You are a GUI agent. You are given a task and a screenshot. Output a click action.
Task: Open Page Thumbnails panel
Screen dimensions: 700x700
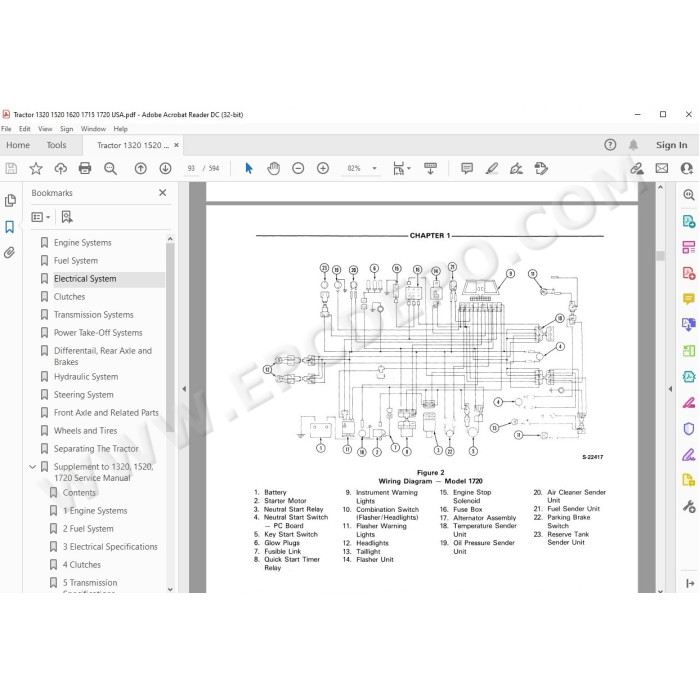pyautogui.click(x=10, y=200)
